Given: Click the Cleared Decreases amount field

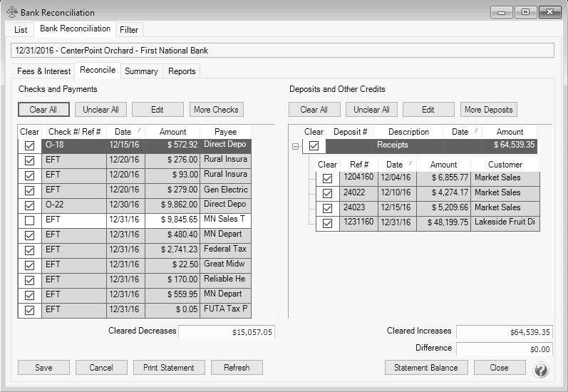Looking at the screenshot, I should [x=227, y=332].
